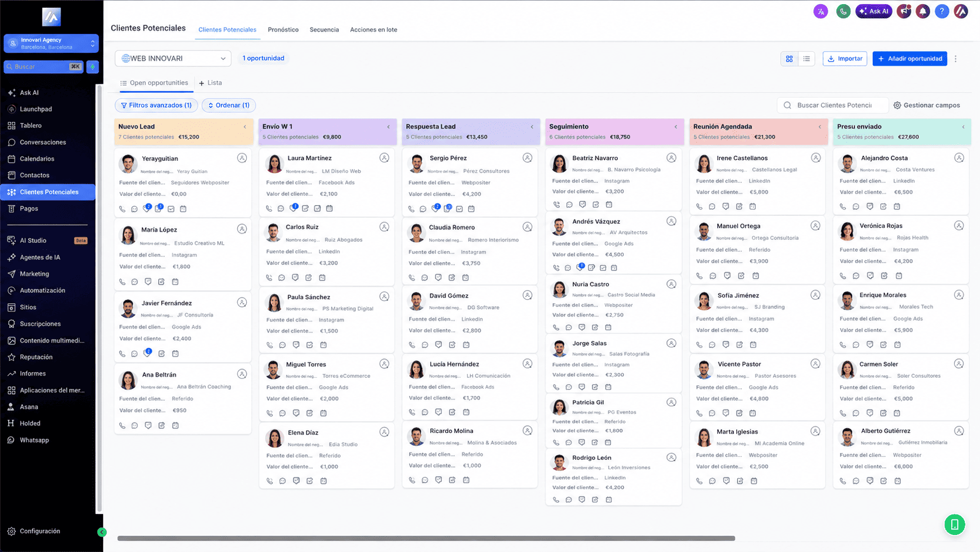Click phone icon on Ana Beltrán card
The image size is (980, 552).
[122, 425]
